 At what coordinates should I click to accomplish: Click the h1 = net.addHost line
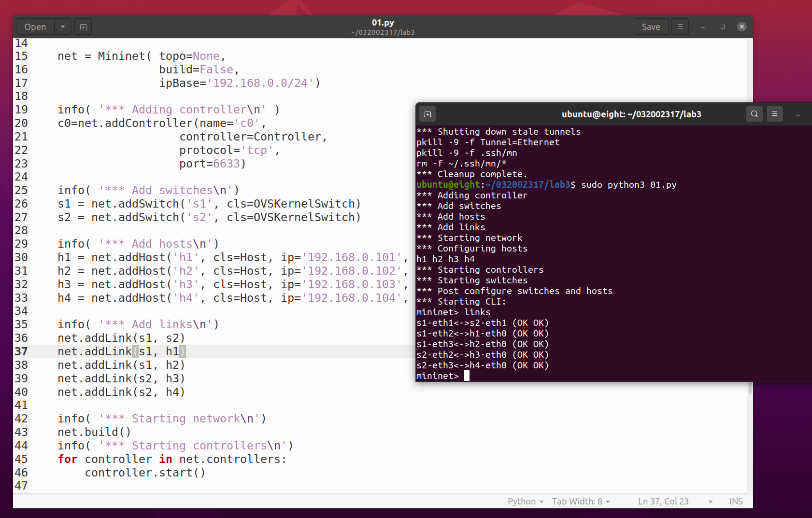pos(233,257)
